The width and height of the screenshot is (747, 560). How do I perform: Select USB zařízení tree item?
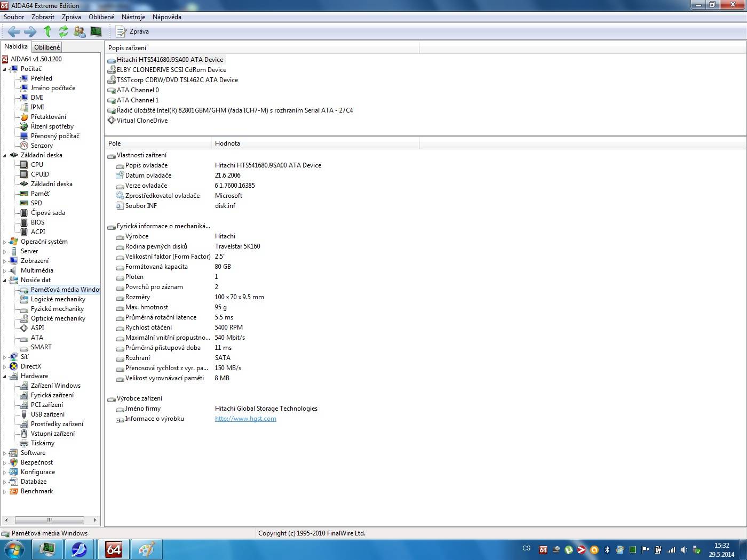click(47, 414)
